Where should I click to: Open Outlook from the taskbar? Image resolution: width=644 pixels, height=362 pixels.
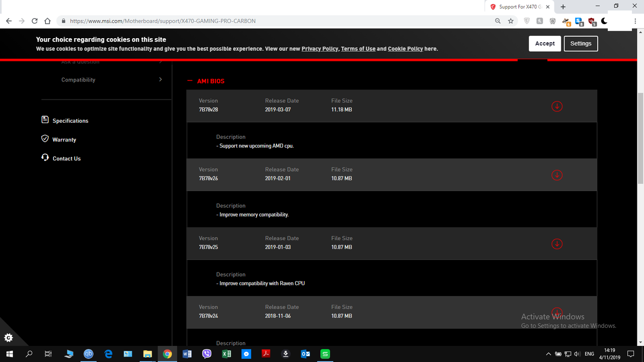tap(305, 354)
